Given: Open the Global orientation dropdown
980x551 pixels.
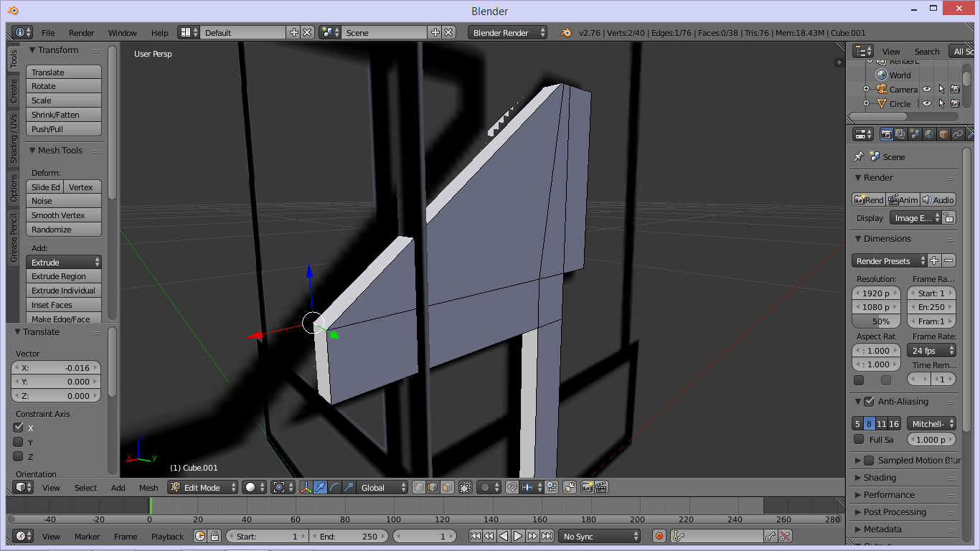Looking at the screenshot, I should coord(382,487).
